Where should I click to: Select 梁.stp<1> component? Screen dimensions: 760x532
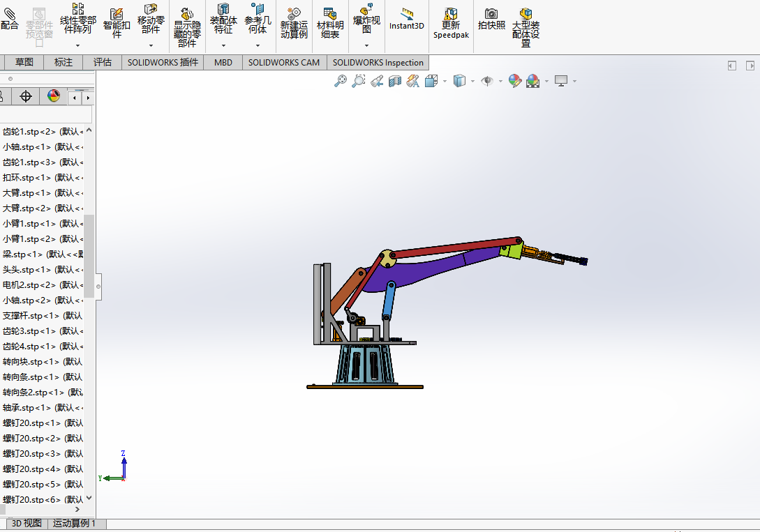click(43, 254)
